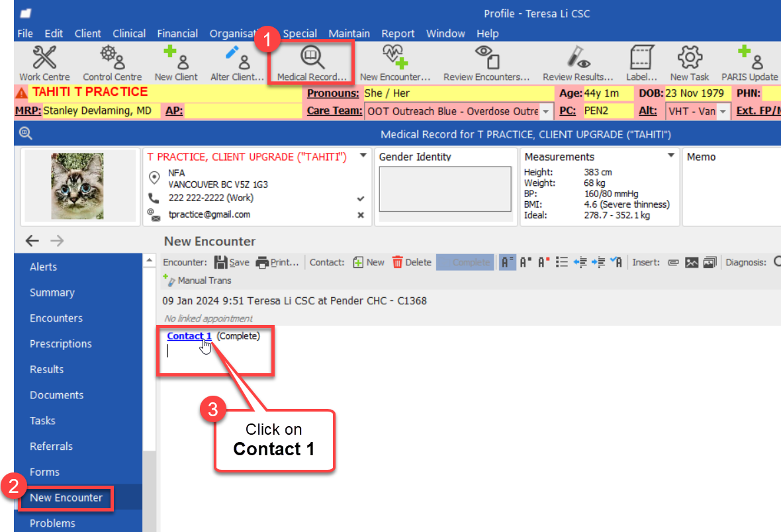Insert an attachment with the paperclip icon
Screen dimensions: 781x532
673,263
